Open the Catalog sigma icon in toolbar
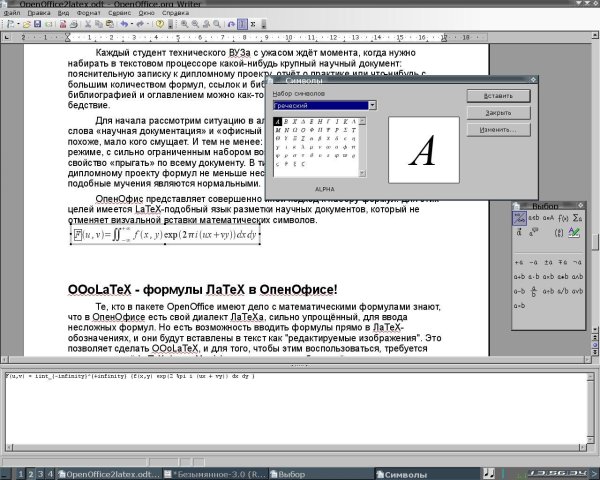Viewport: 600px width, 480px height. click(x=253, y=24)
